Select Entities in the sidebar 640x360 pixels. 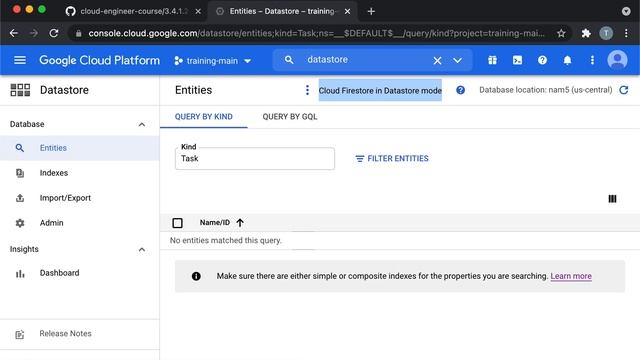pyautogui.click(x=80, y=148)
